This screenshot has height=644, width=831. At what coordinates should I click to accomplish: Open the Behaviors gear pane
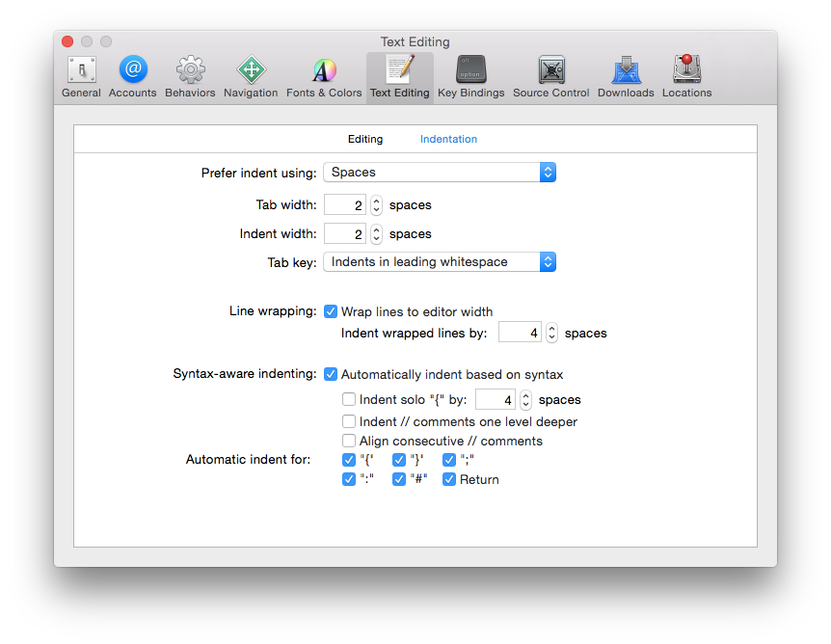click(190, 77)
